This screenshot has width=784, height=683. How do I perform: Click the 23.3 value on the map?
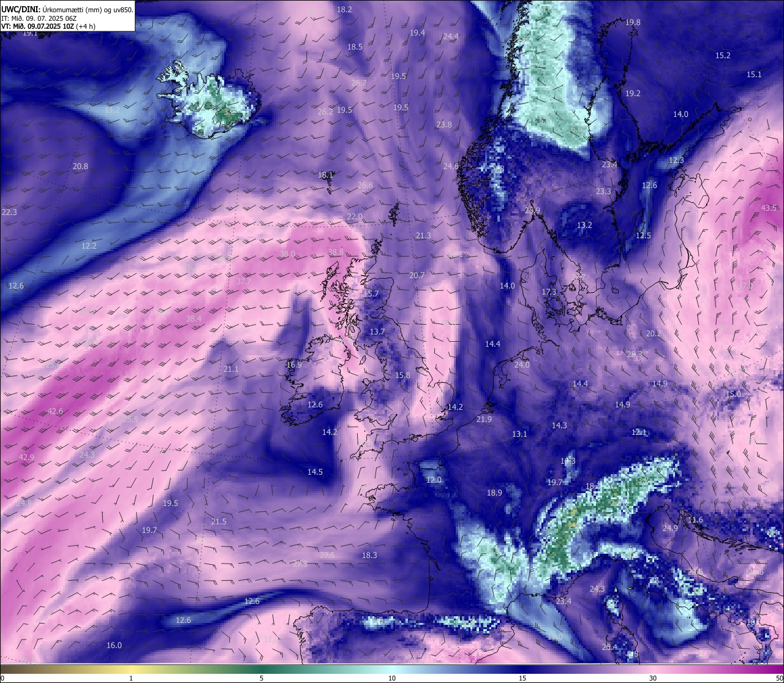tap(603, 191)
